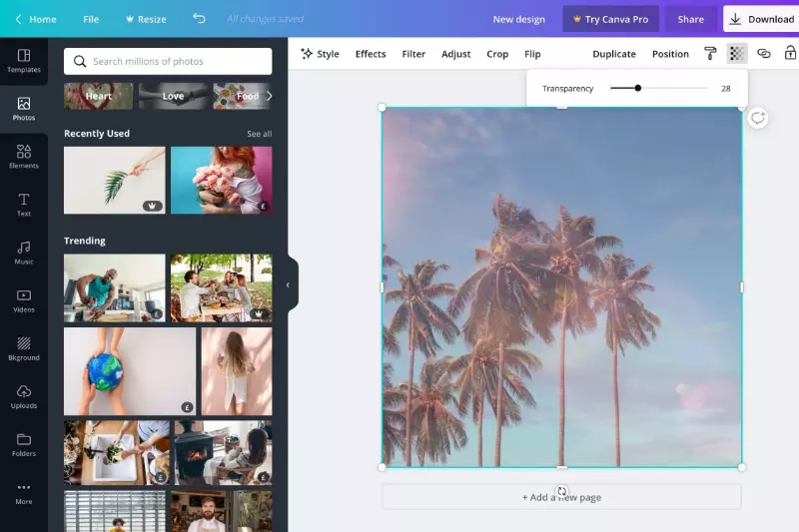Click See all in Recently Used
Image resolution: width=799 pixels, height=532 pixels.
coord(259,134)
